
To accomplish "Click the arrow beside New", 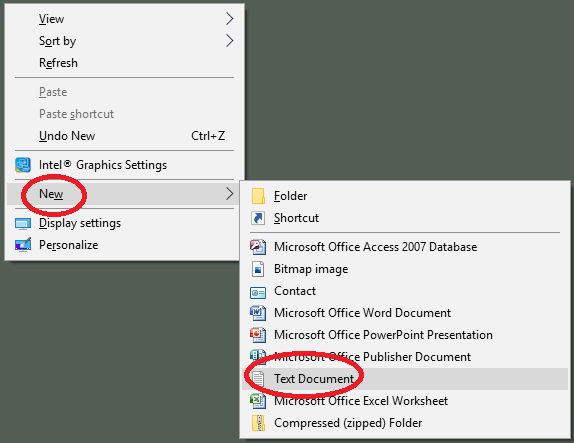I will point(229,194).
